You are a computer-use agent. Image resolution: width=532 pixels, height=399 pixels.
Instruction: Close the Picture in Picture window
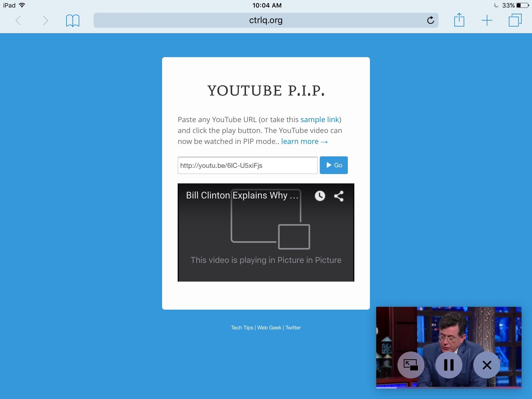[x=487, y=365]
